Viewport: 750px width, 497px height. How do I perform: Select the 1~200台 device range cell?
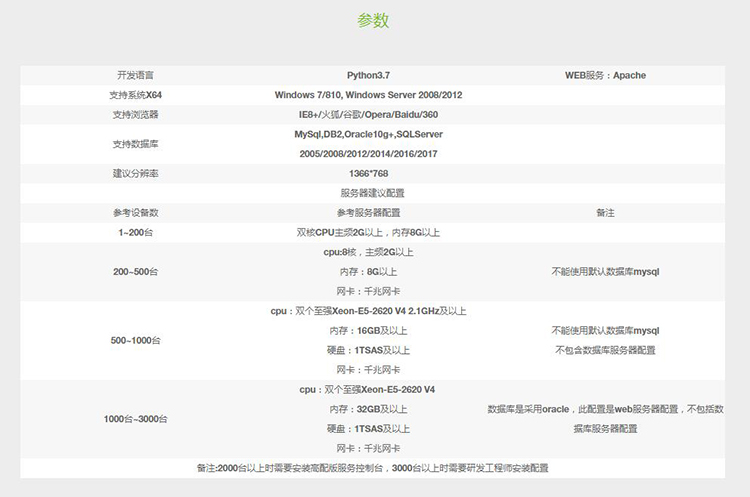click(135, 232)
